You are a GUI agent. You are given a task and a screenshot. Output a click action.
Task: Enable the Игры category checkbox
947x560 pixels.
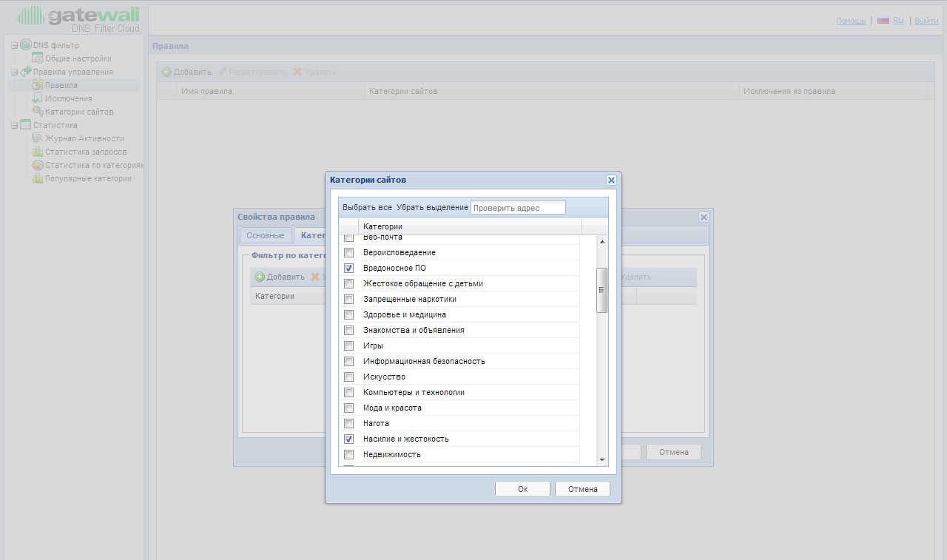coord(349,345)
